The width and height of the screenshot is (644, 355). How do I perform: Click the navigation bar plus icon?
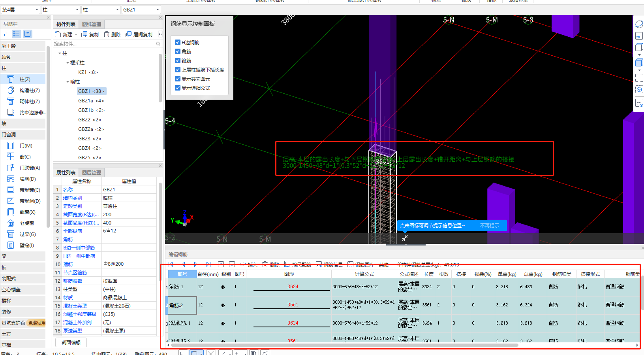pyautogui.click(x=5, y=34)
